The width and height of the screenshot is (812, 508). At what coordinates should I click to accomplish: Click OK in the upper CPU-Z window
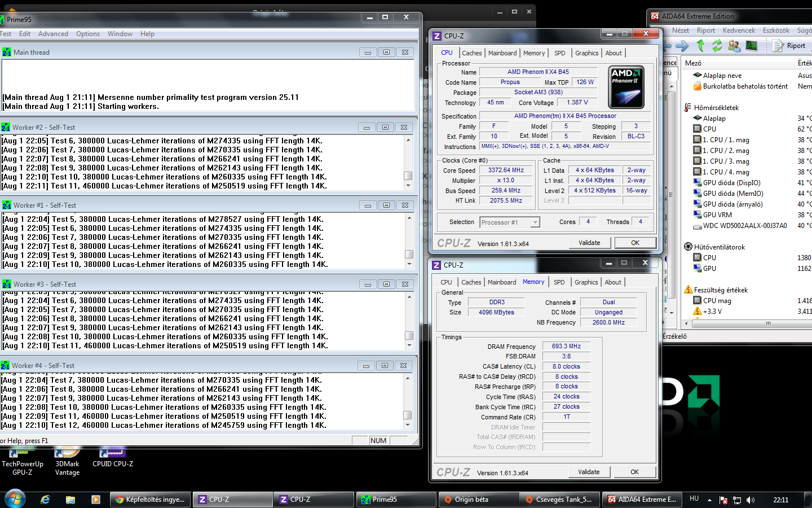(x=635, y=243)
